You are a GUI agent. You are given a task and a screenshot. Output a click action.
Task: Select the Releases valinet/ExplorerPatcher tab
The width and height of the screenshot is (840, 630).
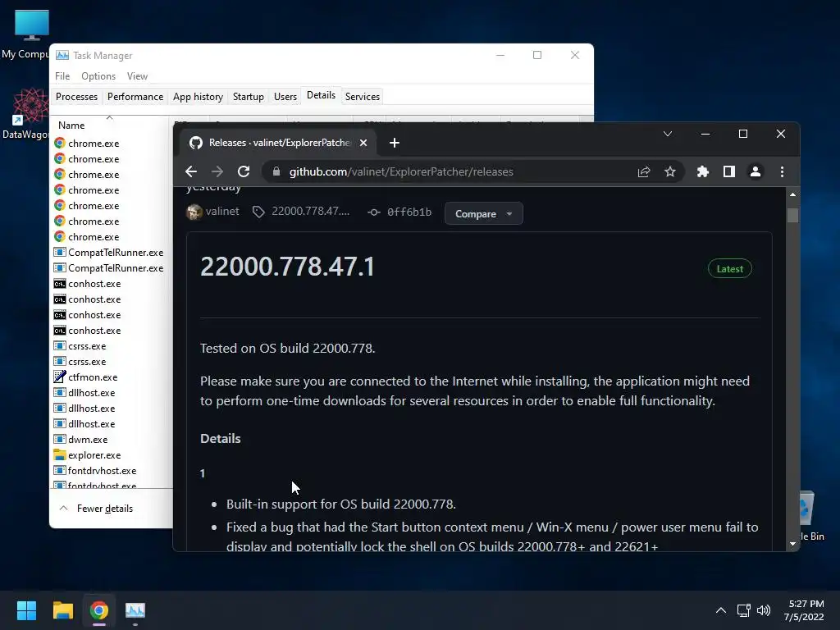click(278, 143)
